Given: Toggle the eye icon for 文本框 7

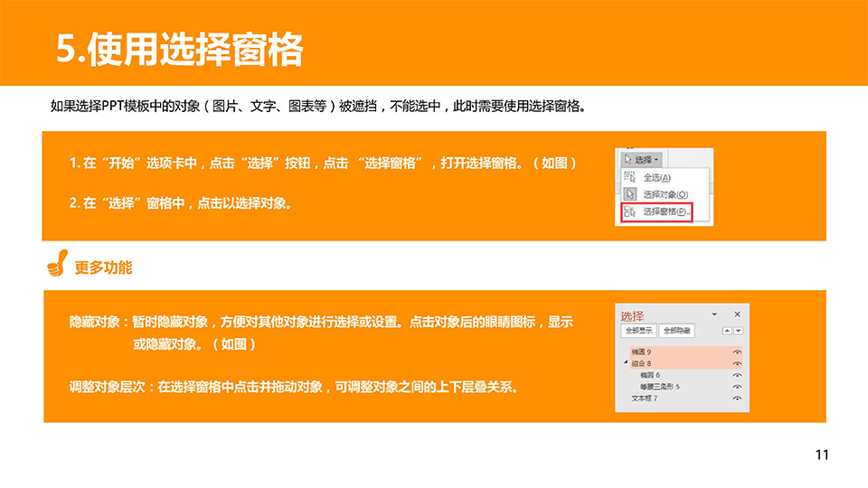Looking at the screenshot, I should (x=737, y=398).
